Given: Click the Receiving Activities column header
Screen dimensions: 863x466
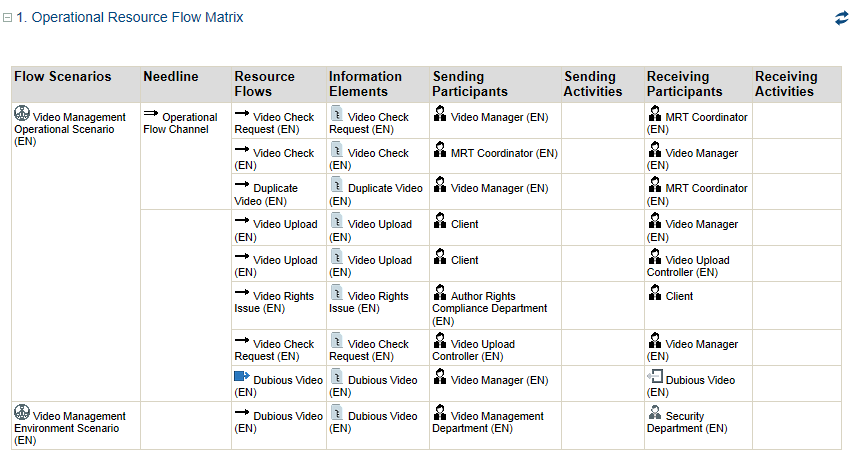Looking at the screenshot, I should tap(786, 84).
